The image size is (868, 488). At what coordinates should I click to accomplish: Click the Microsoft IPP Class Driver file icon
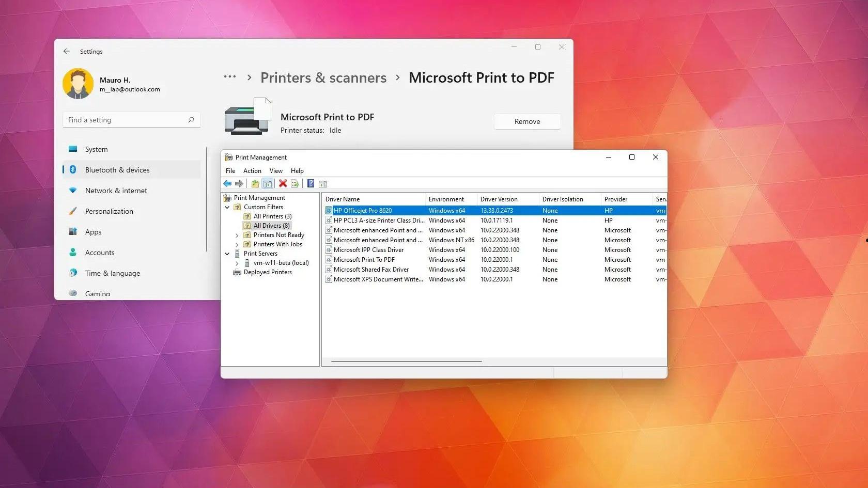click(329, 249)
